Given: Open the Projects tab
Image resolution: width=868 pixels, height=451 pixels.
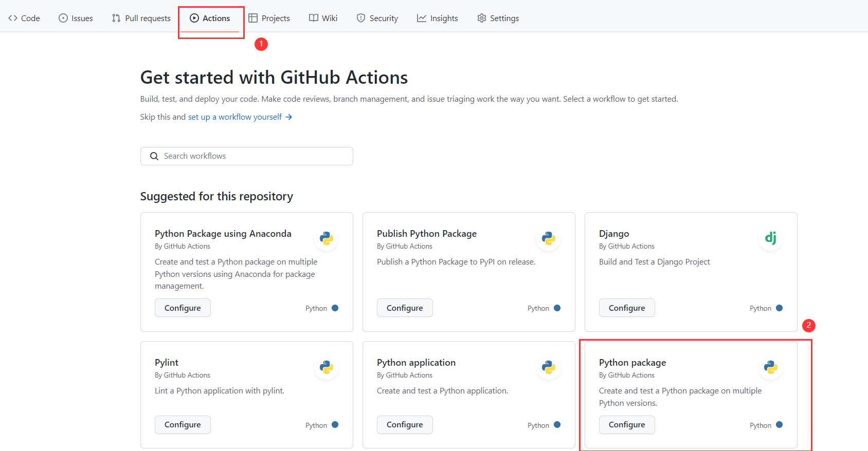Looking at the screenshot, I should 269,18.
